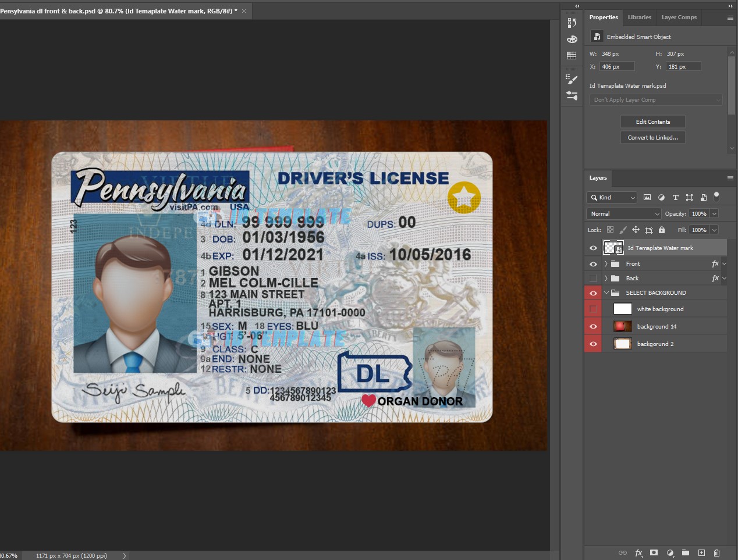Click the X position field
Screen dimensions: 738x560
[x=617, y=67]
